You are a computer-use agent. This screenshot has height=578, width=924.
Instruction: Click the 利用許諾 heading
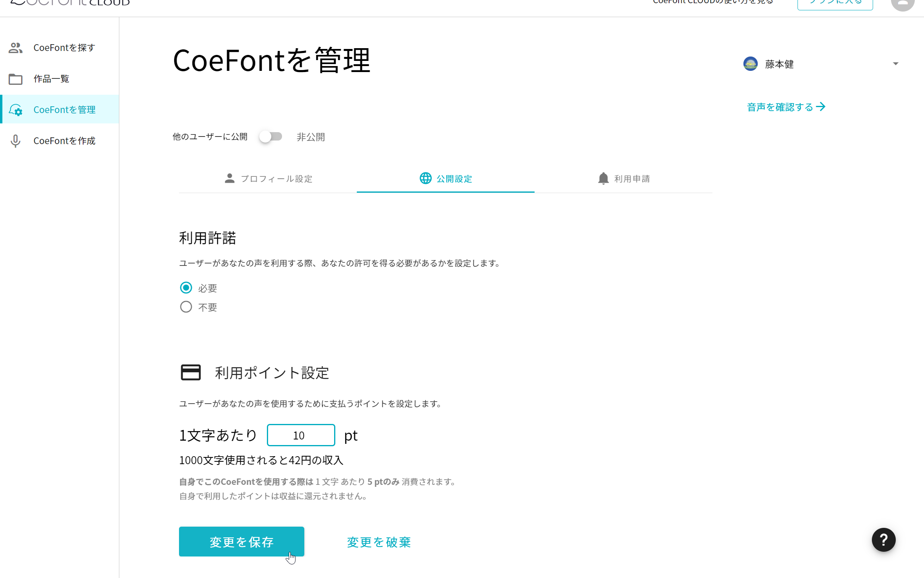point(208,238)
